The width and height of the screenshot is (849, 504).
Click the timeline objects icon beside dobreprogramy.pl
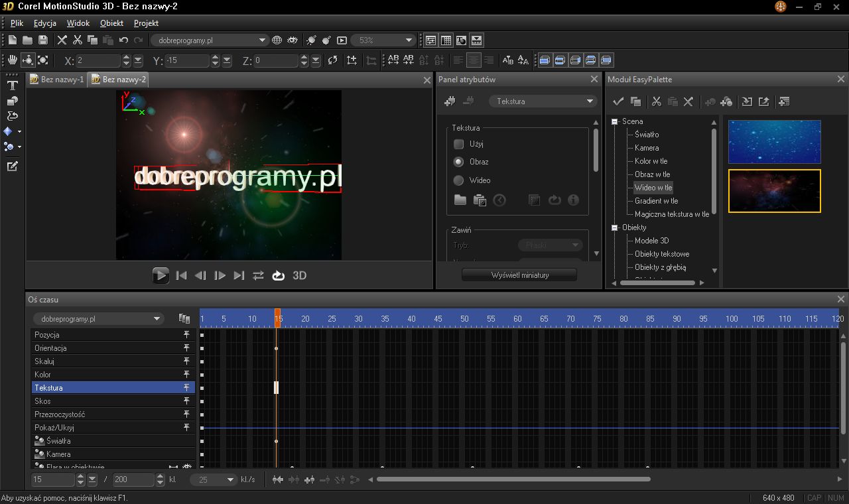click(x=184, y=319)
